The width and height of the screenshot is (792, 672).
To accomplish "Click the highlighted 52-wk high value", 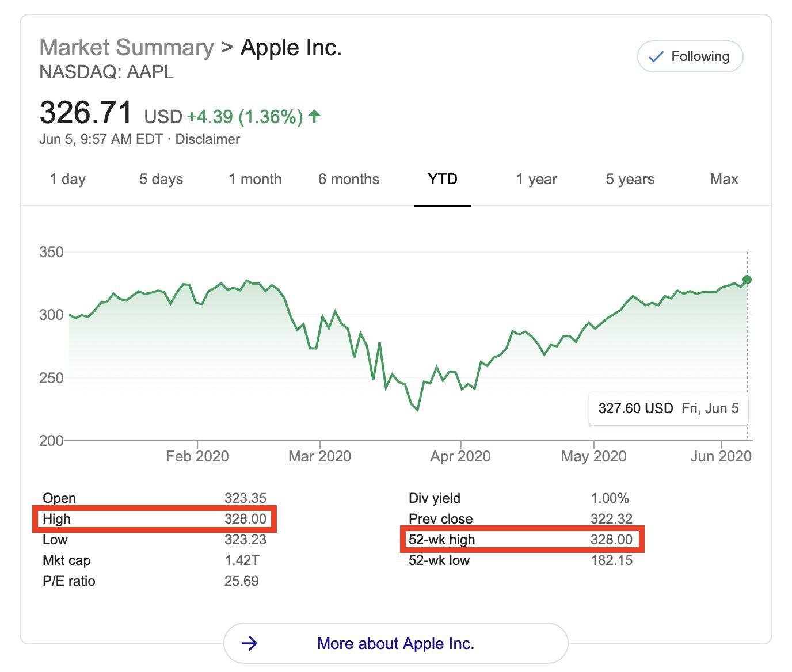I will click(x=612, y=540).
